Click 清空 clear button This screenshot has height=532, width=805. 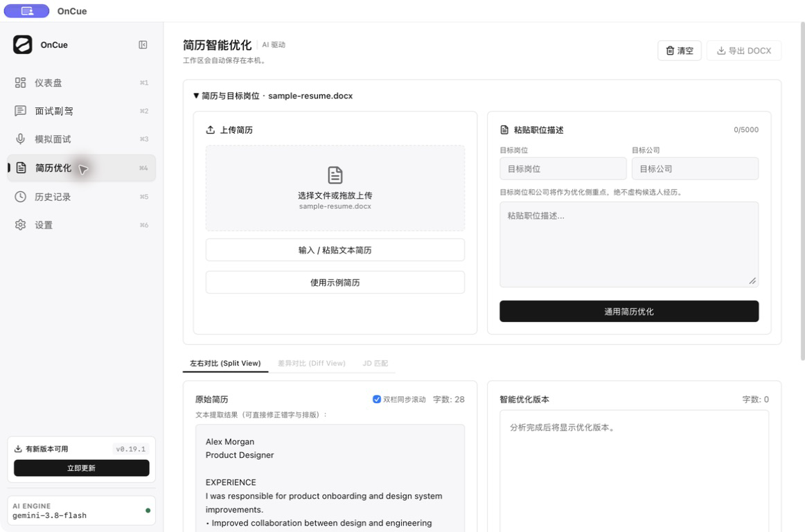(679, 51)
